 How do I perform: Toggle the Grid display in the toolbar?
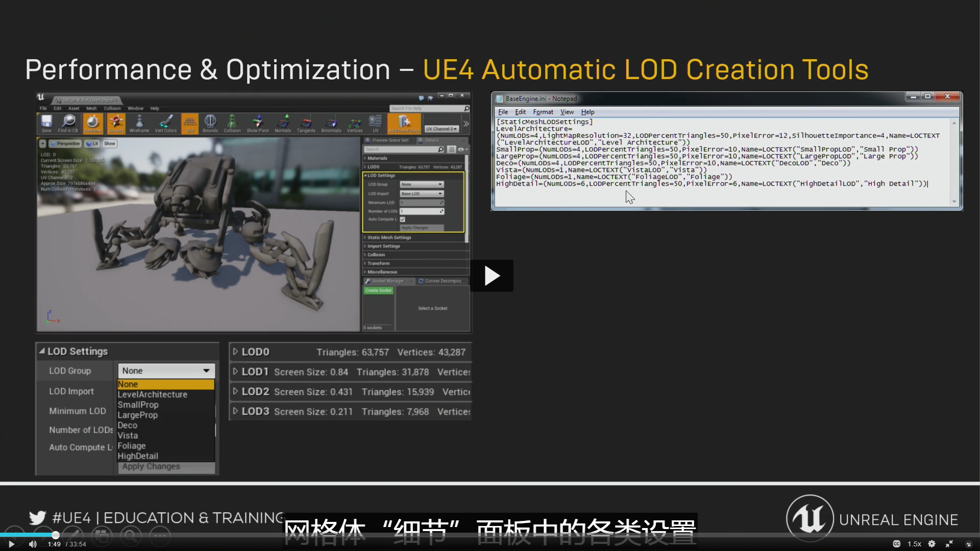tap(190, 123)
